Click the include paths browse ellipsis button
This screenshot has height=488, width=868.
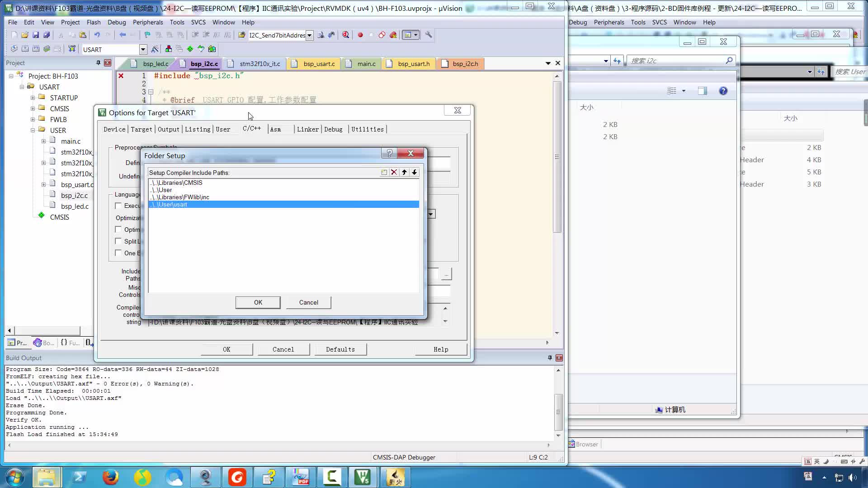coord(446,274)
